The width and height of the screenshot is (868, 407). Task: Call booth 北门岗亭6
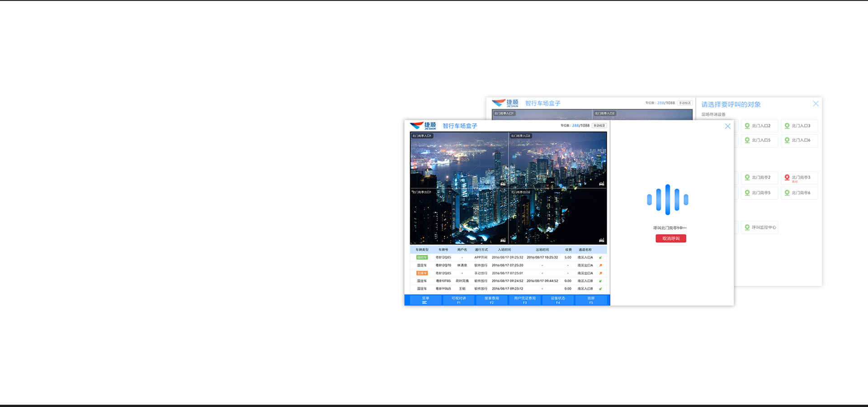coord(799,193)
